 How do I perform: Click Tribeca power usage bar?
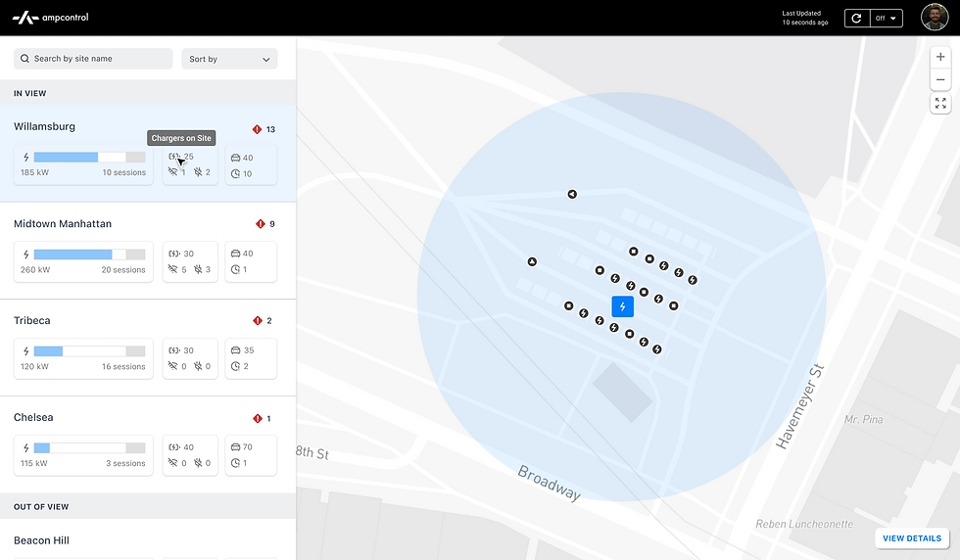(x=89, y=351)
